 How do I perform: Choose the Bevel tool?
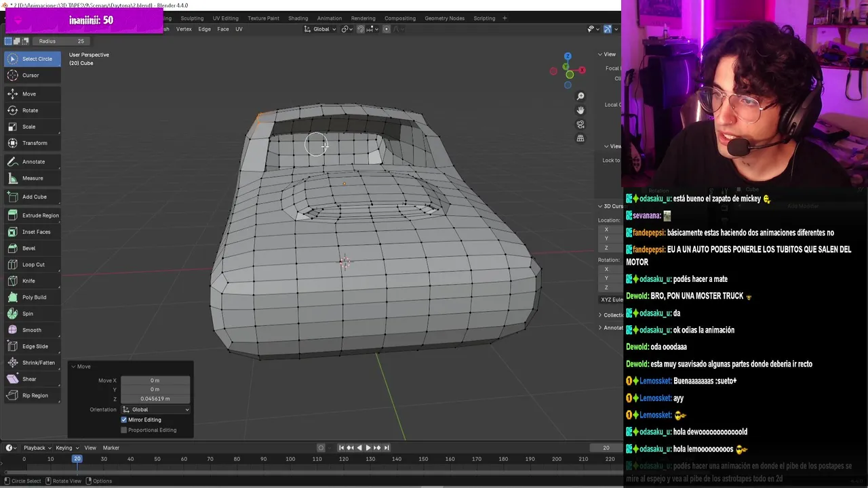(x=32, y=248)
